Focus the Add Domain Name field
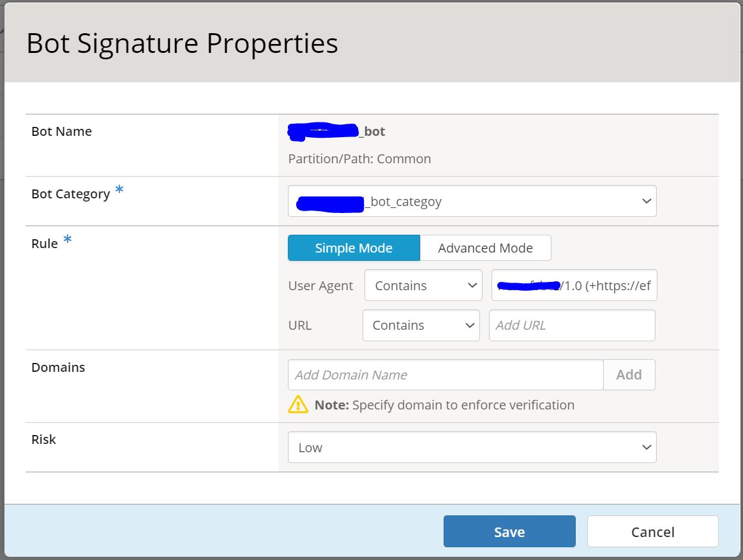This screenshot has height=560, width=743. pyautogui.click(x=446, y=375)
